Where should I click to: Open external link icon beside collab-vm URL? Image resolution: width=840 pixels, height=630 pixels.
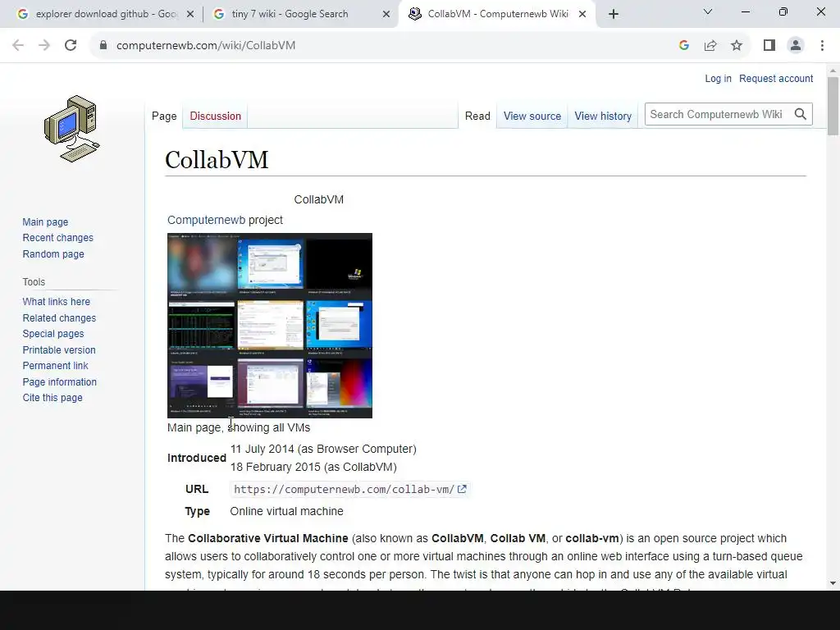point(462,489)
